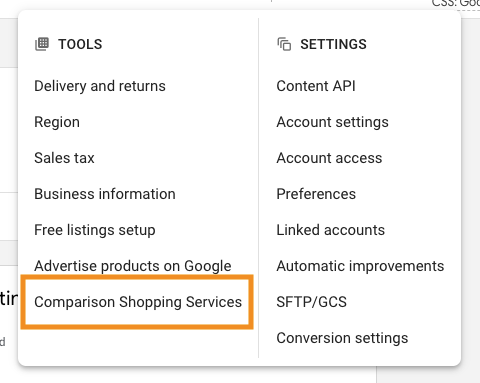480x383 pixels.
Task: Go to Account settings
Action: [x=333, y=122]
